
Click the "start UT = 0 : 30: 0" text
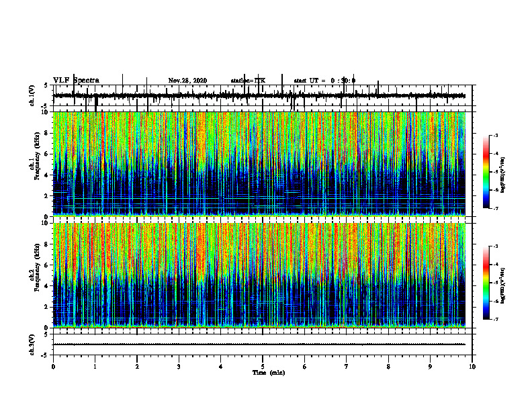coord(324,81)
